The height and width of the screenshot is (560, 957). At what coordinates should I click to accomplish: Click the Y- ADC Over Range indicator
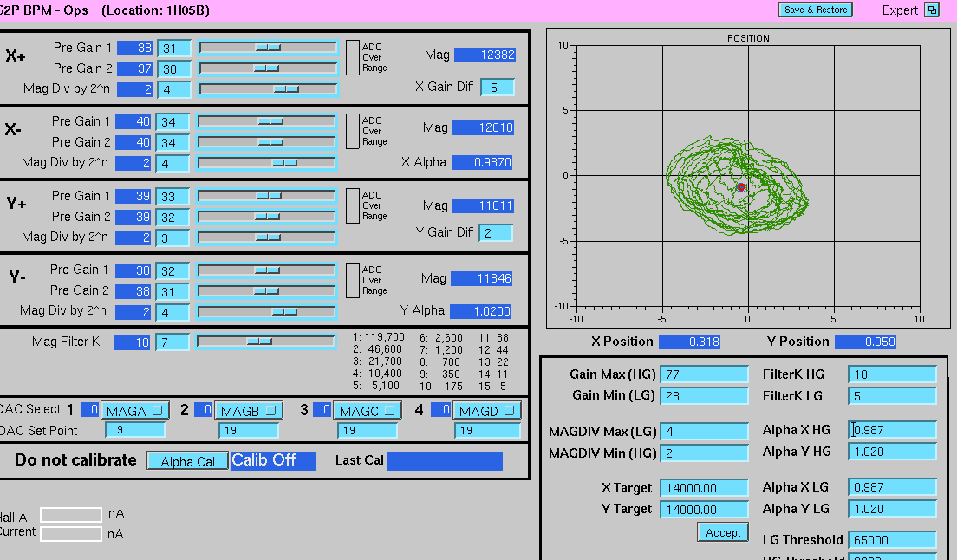pos(352,280)
